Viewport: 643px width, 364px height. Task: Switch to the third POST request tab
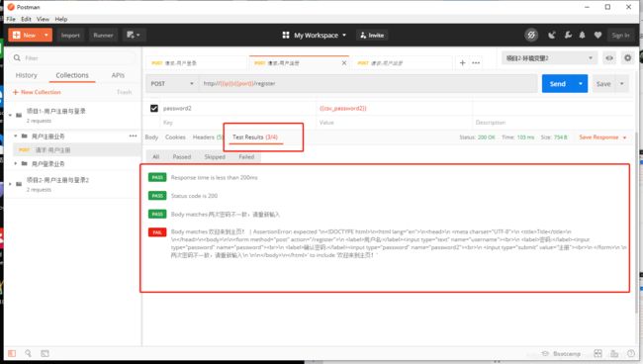(402, 63)
